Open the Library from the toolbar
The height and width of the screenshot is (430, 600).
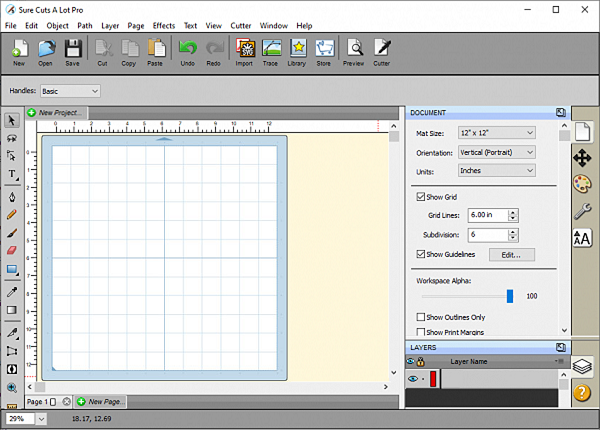tap(297, 52)
